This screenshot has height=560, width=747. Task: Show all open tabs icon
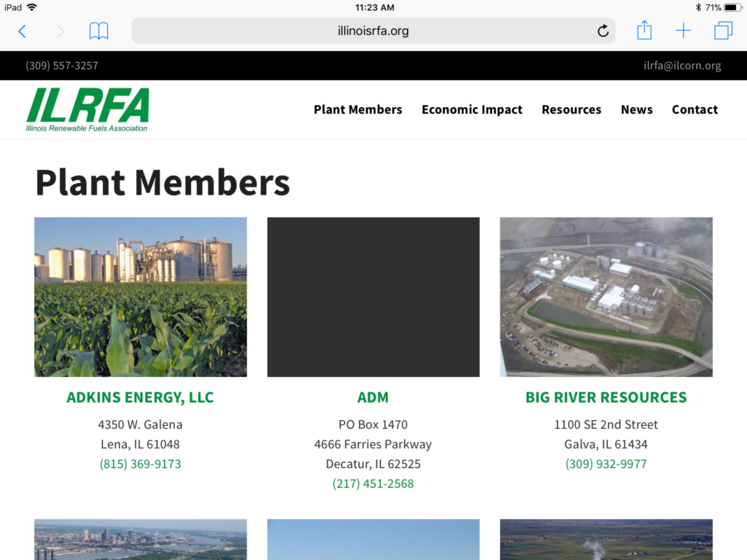click(x=723, y=31)
